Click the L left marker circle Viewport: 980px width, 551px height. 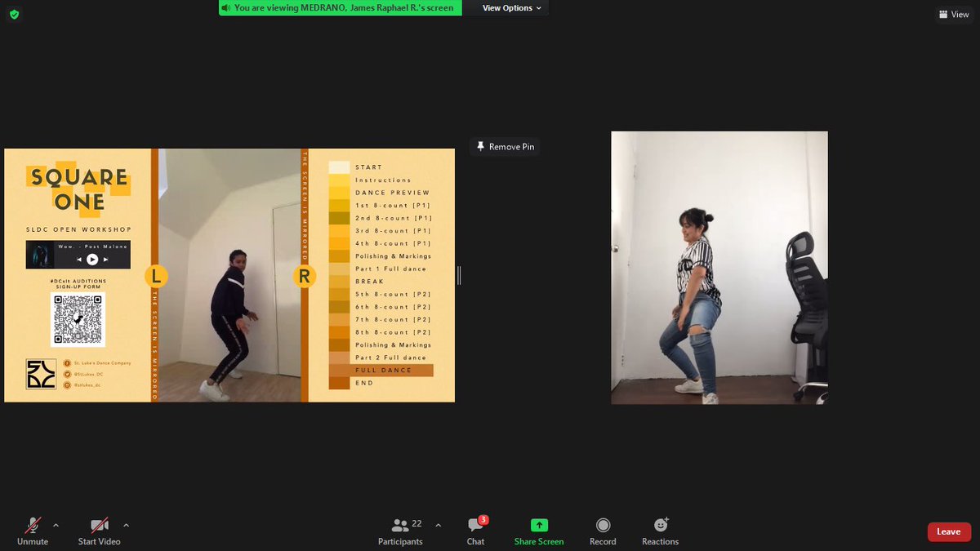tap(155, 276)
